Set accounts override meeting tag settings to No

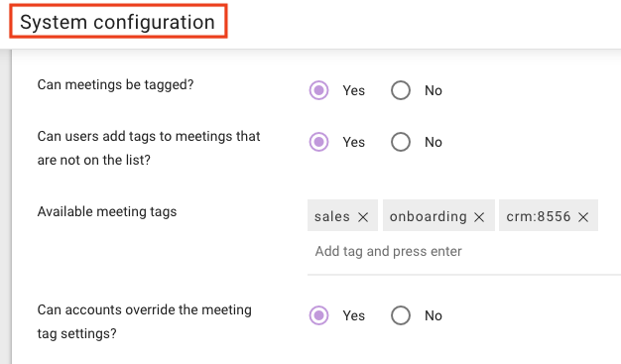(x=401, y=315)
